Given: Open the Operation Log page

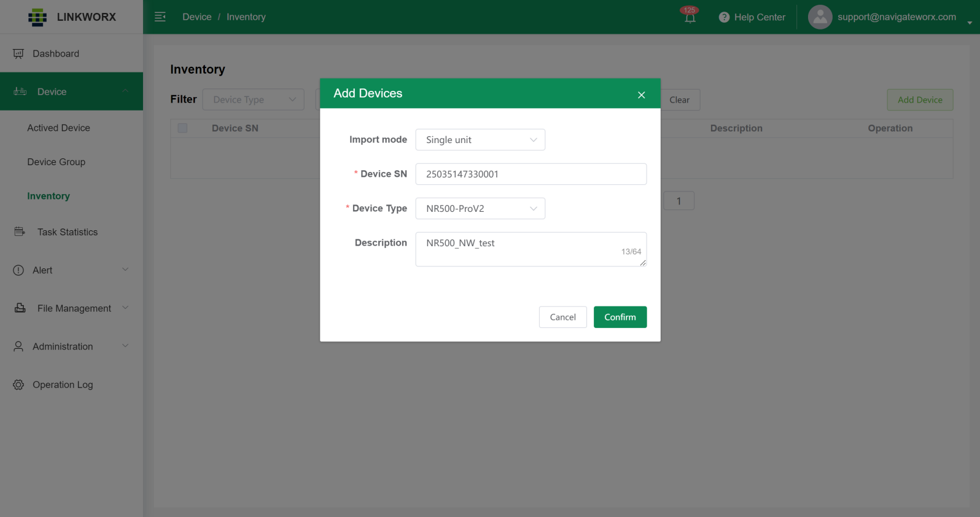Looking at the screenshot, I should 63,385.
